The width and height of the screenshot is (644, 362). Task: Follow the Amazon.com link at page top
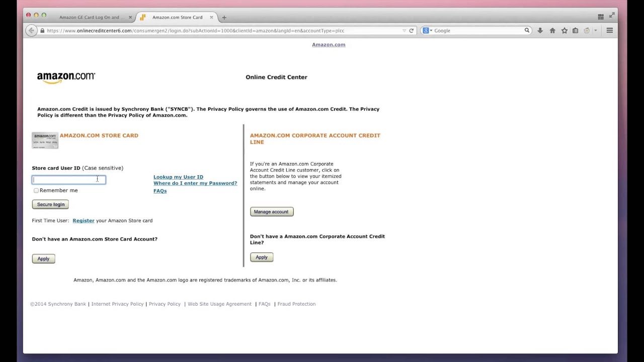point(329,45)
